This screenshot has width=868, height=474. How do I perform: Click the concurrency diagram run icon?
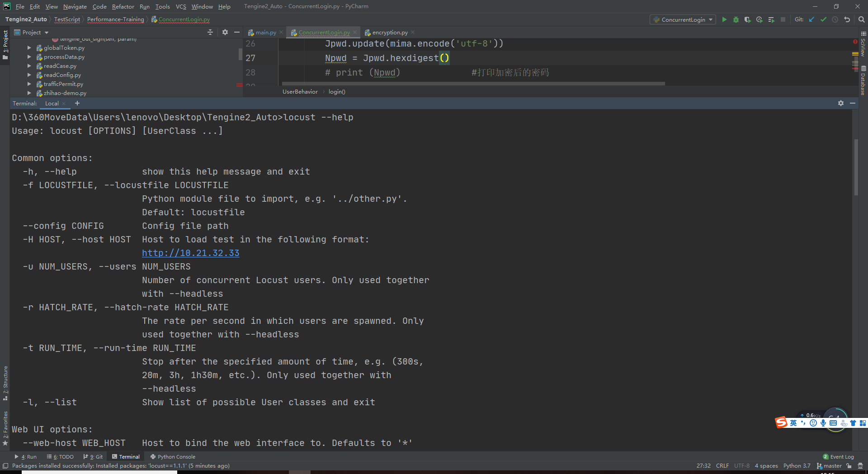771,19
